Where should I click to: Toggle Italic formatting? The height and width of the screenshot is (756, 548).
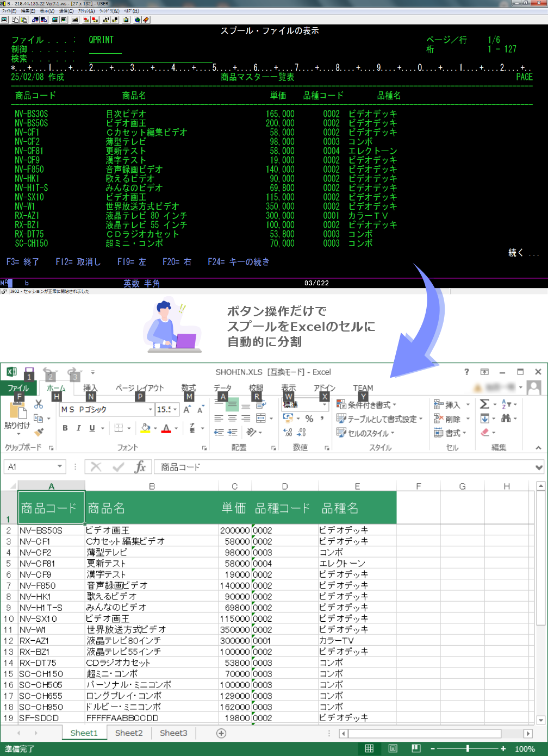[78, 428]
